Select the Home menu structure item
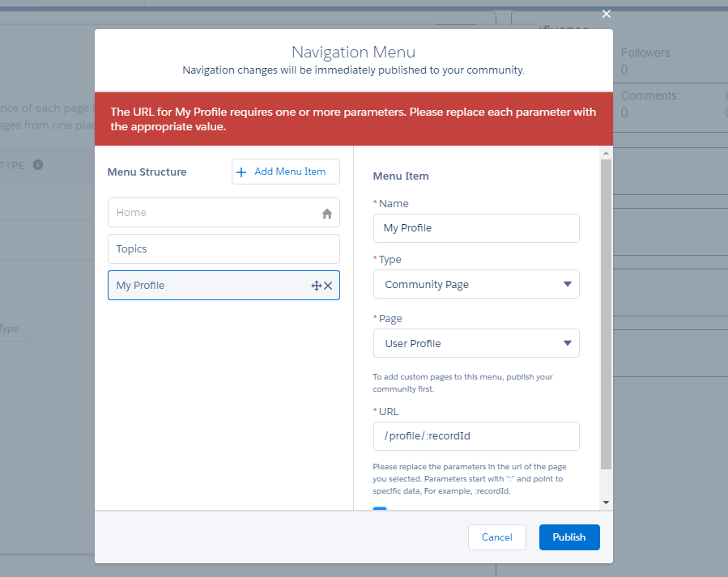 (224, 213)
